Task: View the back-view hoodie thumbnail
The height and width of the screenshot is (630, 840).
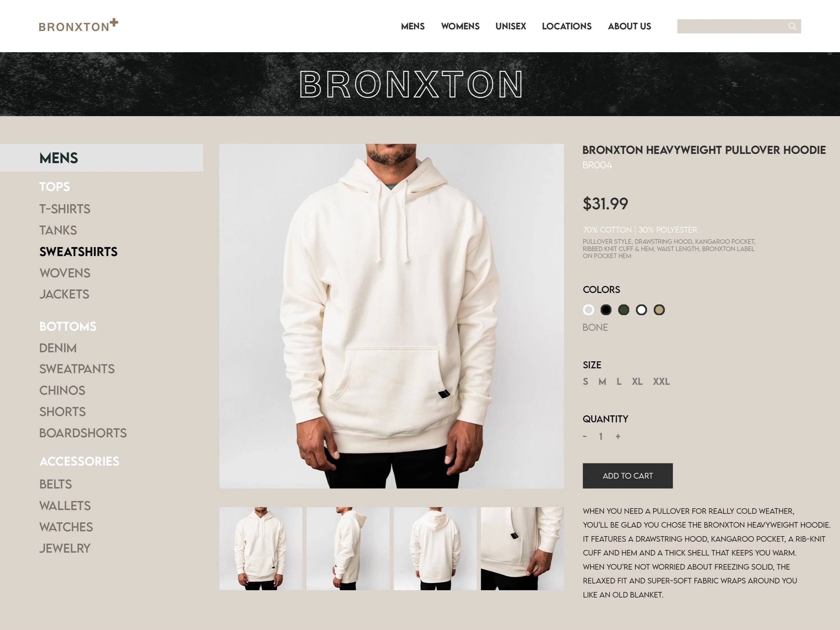Action: (x=435, y=549)
